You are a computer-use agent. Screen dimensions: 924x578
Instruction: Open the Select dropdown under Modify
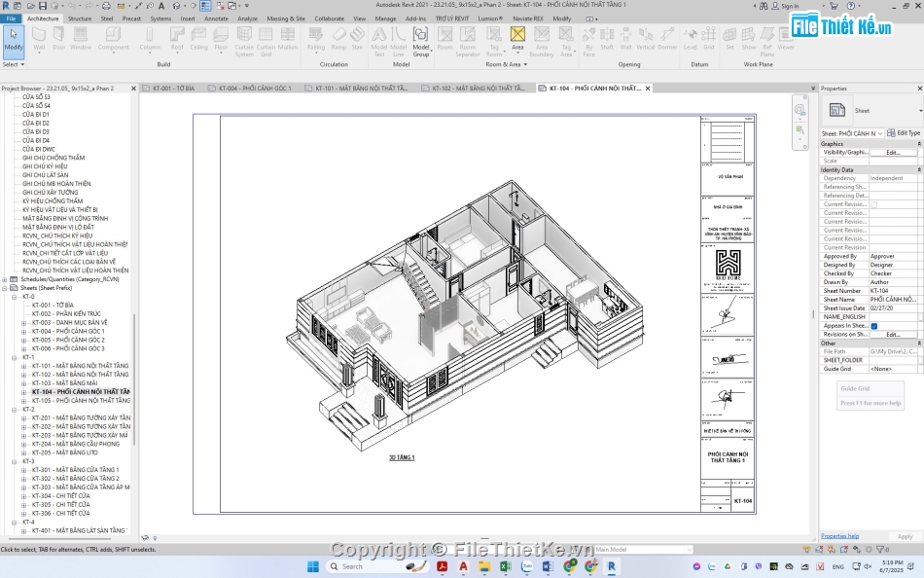click(13, 64)
